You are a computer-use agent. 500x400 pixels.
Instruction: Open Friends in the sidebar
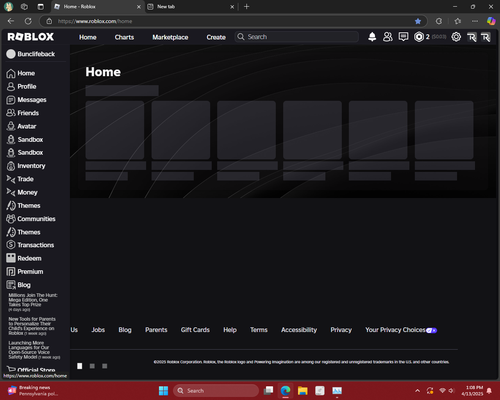[22, 113]
